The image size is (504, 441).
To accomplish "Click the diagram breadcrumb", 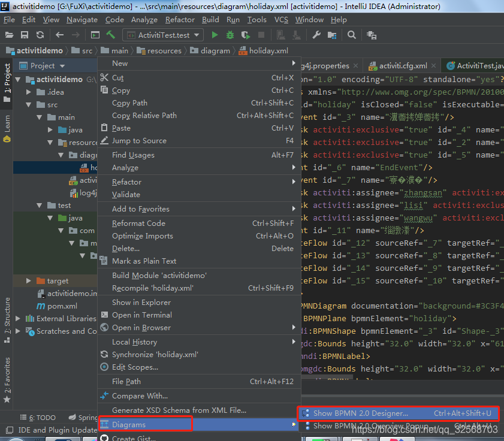I will (211, 51).
